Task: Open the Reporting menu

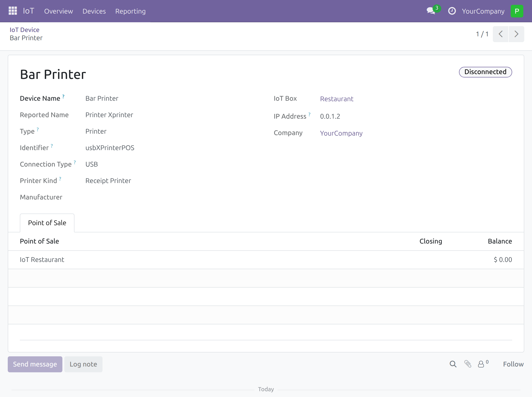Action: [x=130, y=11]
